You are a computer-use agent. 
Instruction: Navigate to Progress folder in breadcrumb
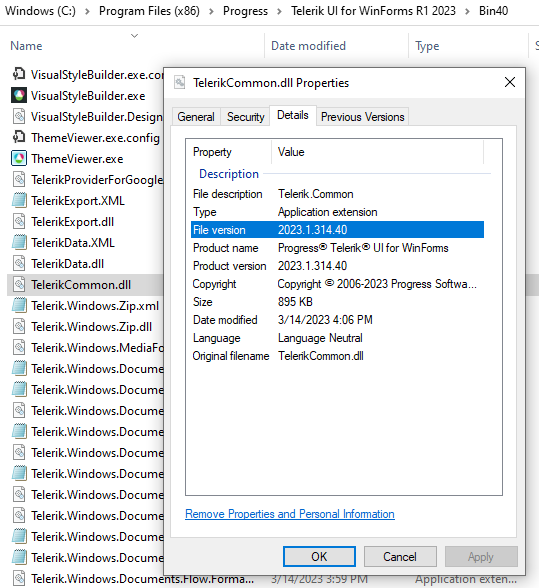tap(245, 11)
